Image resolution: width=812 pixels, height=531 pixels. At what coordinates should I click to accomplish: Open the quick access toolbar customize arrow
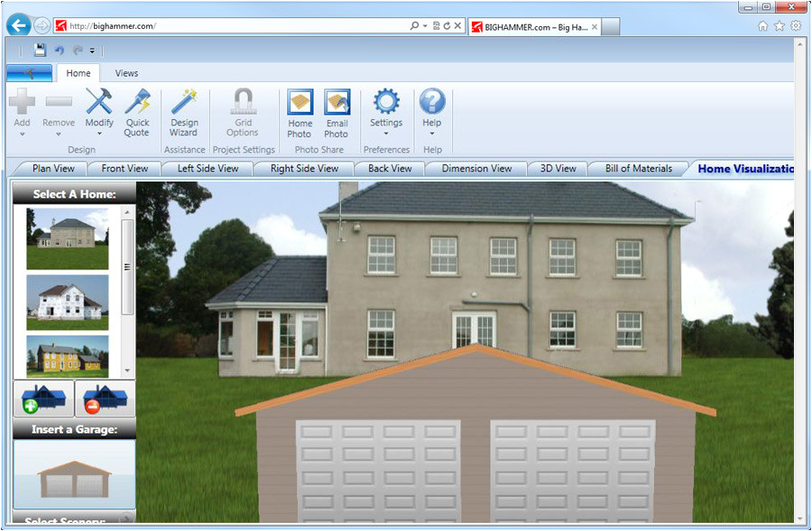coord(92,51)
